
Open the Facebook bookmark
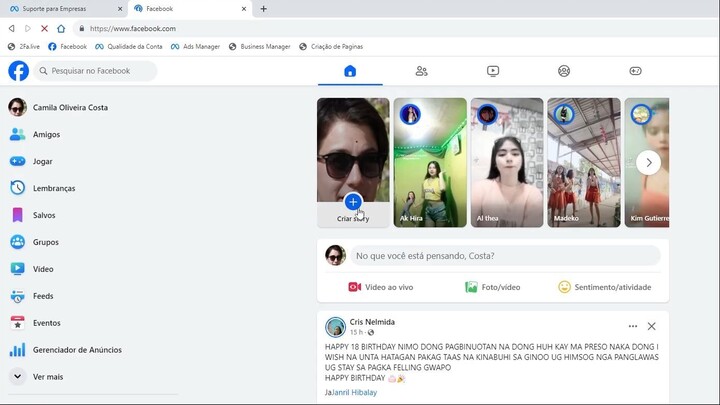[x=68, y=46]
